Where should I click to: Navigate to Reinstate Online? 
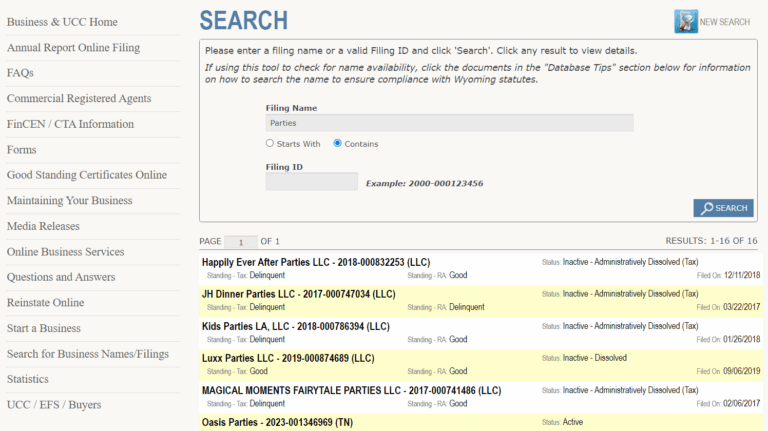pos(45,303)
